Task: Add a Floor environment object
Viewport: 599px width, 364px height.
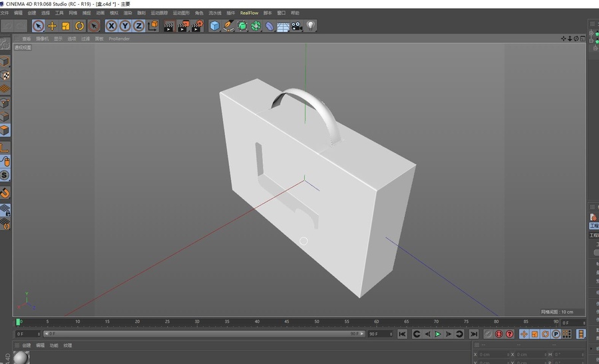Action: point(283,26)
